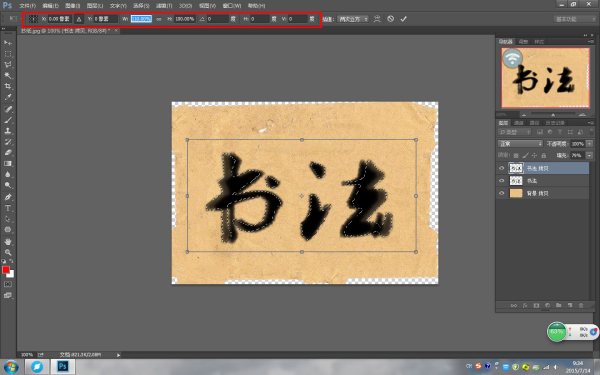
Task: Select the Blur tool
Action: (8, 174)
